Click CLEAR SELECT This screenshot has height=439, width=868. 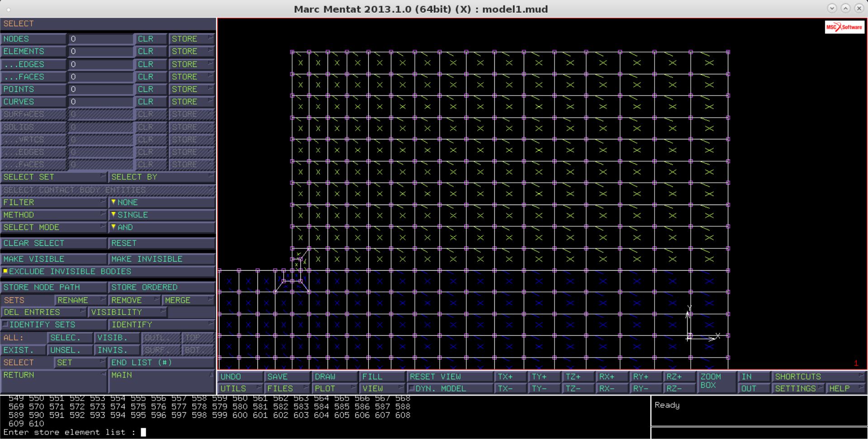(x=53, y=243)
